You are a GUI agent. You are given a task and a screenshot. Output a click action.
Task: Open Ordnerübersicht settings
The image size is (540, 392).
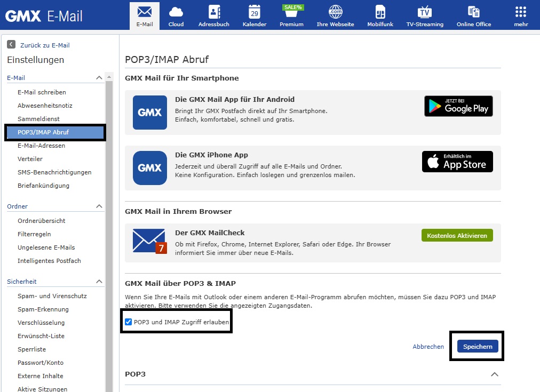click(41, 221)
